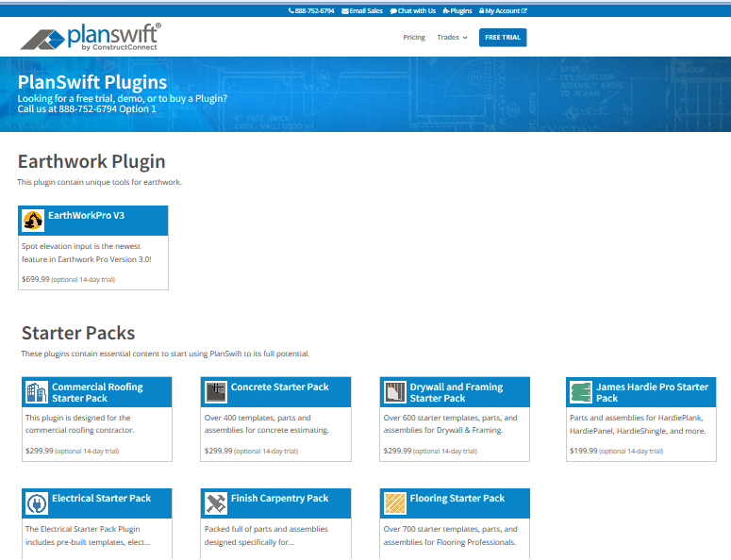The height and width of the screenshot is (560, 731).
Task: Click the envelope icon for Email Sales
Action: pyautogui.click(x=345, y=10)
